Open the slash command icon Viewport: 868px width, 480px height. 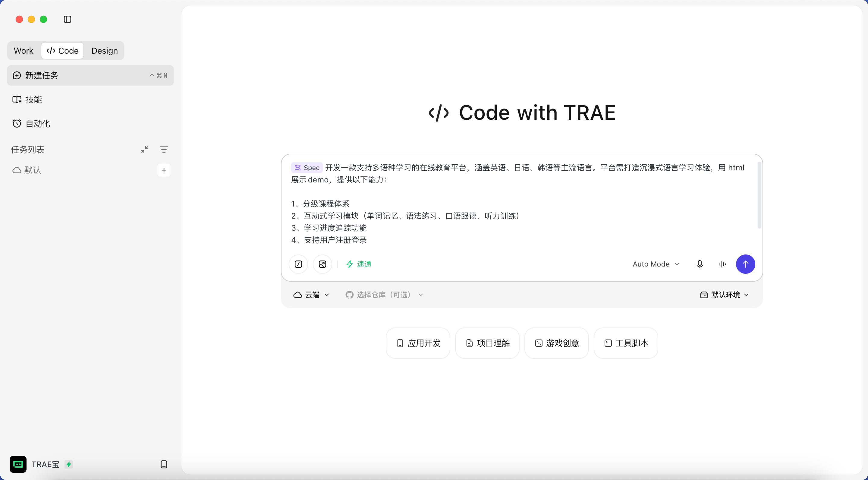pyautogui.click(x=298, y=264)
